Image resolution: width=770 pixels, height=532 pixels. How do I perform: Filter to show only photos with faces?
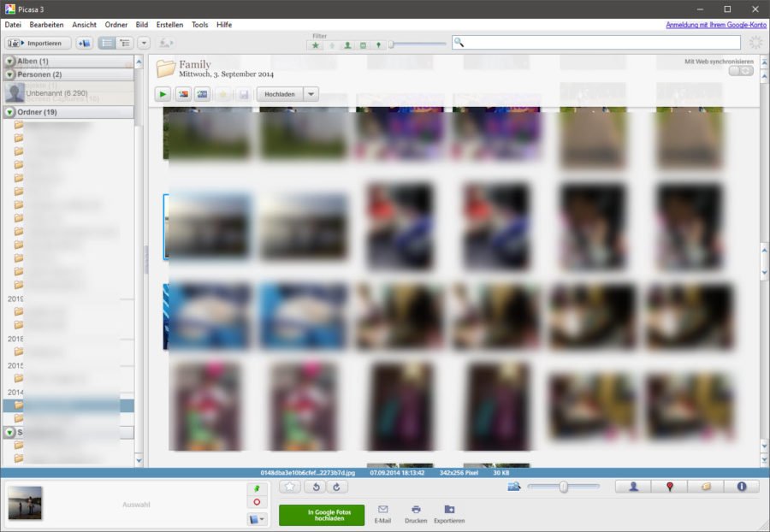(347, 45)
